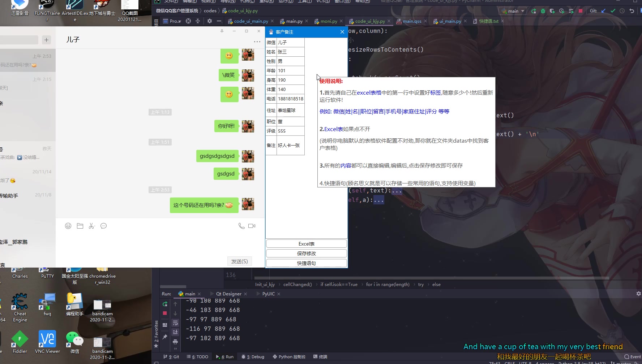Click the Git rollback undo arrow
Viewport: 642px width, 364px height.
pyautogui.click(x=632, y=11)
